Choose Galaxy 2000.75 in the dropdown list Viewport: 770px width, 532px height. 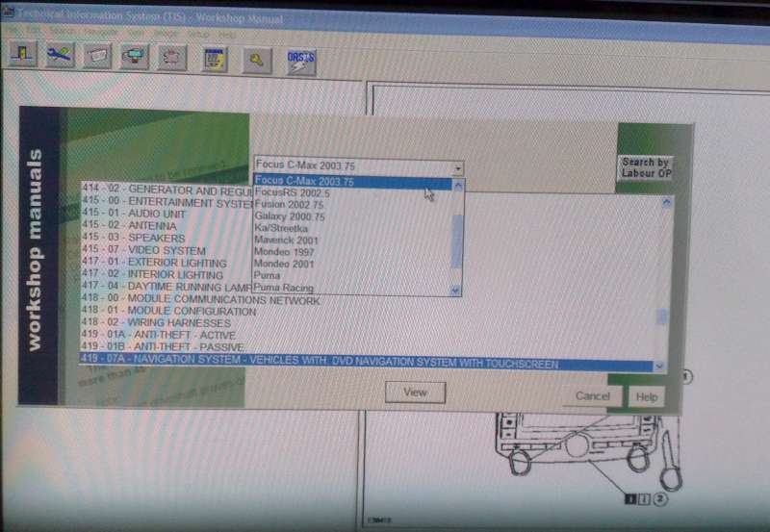tap(290, 217)
